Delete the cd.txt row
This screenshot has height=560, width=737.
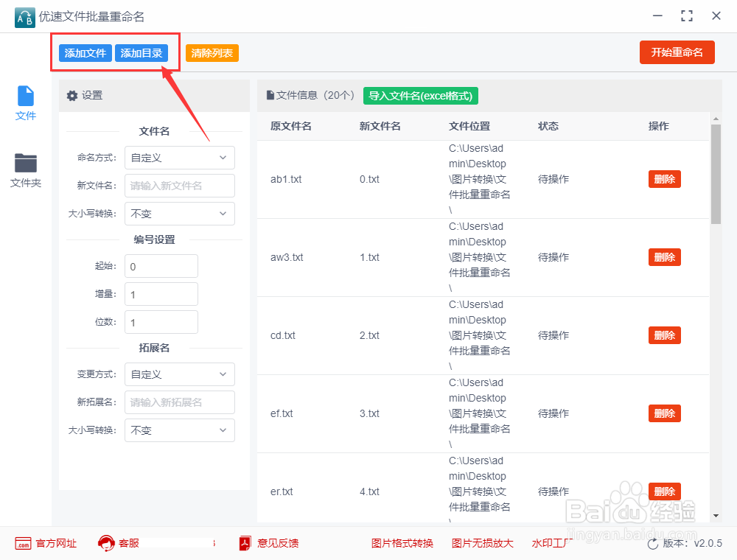coord(665,335)
